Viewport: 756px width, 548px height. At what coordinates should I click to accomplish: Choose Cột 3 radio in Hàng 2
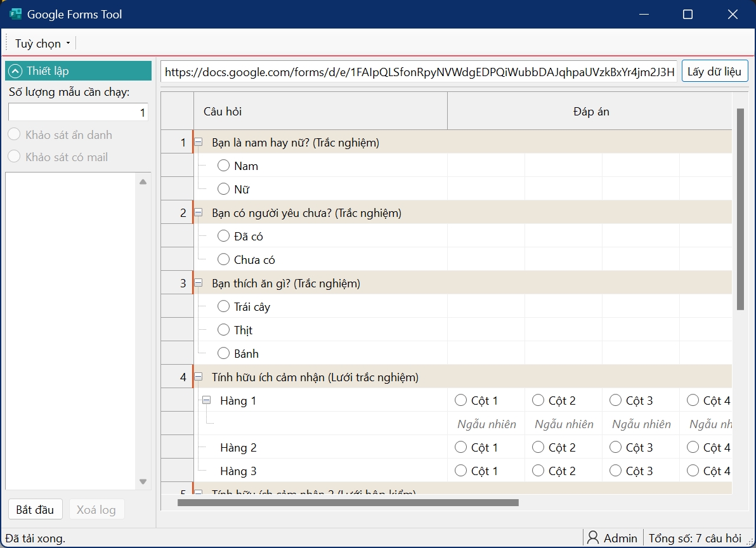tap(616, 447)
